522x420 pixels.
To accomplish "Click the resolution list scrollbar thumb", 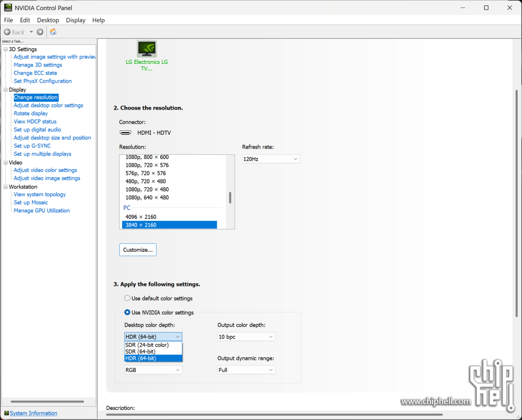I will pos(230,197).
